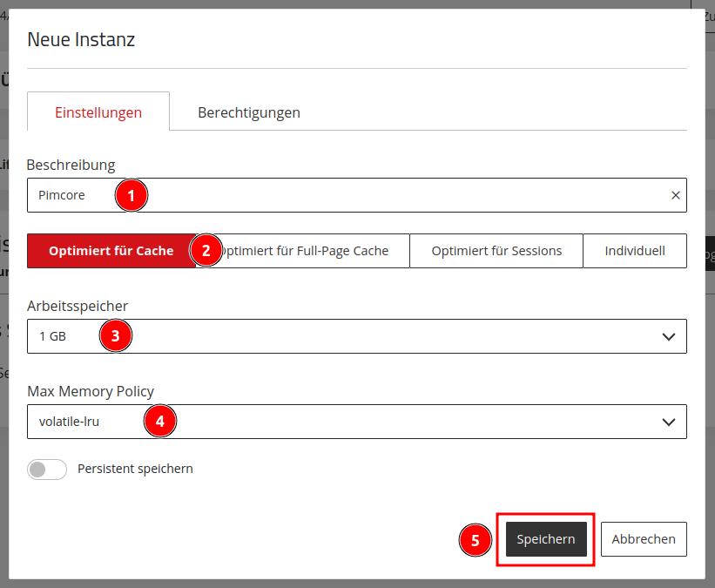715x588 pixels.
Task: Click into the Beschreibung input containing Pimcore
Action: (x=356, y=195)
